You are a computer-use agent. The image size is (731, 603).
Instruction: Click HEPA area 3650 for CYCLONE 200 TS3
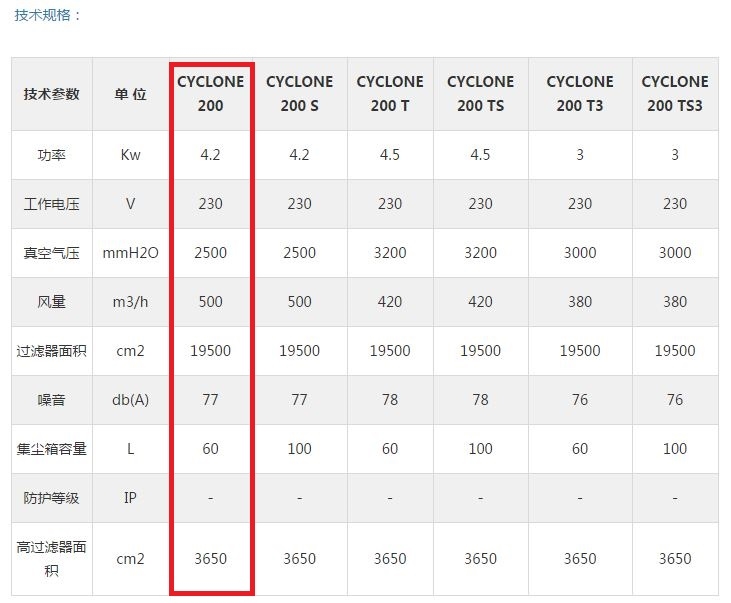pos(675,558)
